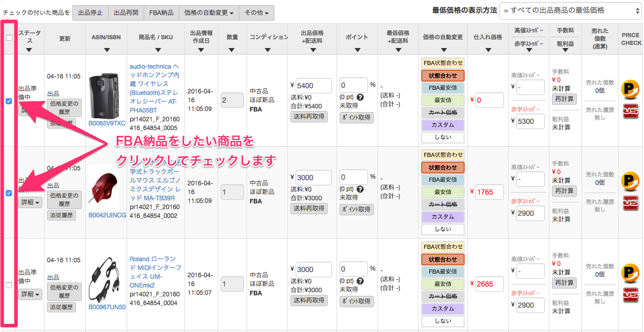Viewport: 644px width, 332px height.
Task: Sort by the コンディション column arrow
Action: (267, 50)
